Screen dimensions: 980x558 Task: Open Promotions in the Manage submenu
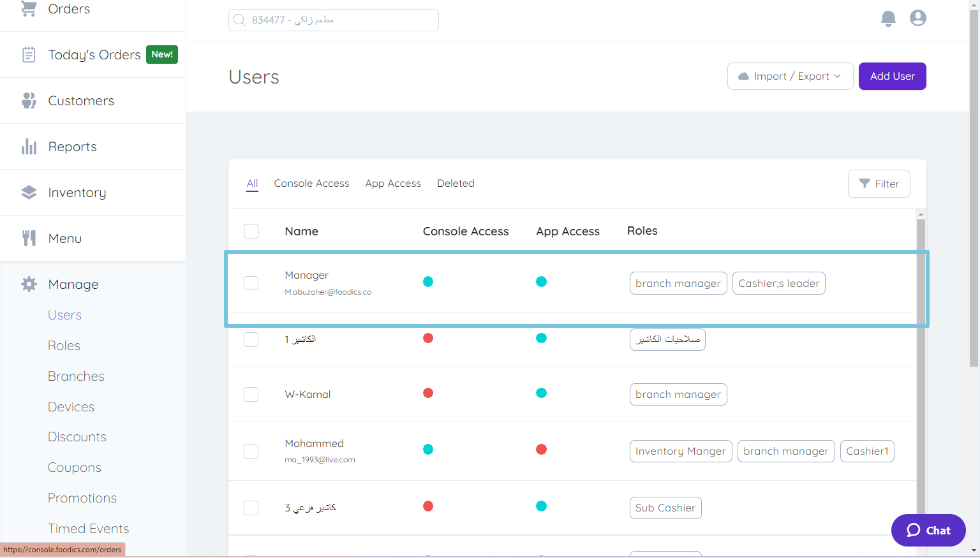coord(82,498)
